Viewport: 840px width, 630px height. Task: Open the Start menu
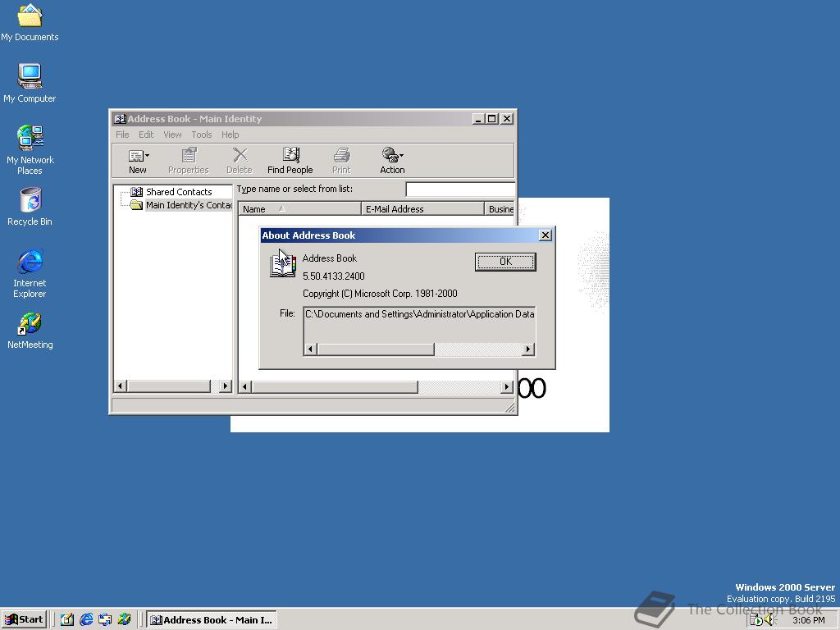pyautogui.click(x=25, y=619)
